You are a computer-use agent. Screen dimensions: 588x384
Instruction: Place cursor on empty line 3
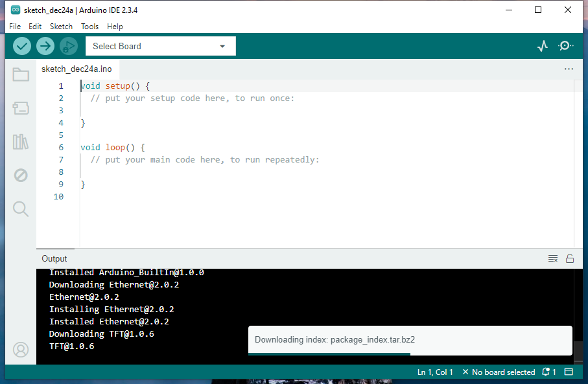[x=326, y=111]
